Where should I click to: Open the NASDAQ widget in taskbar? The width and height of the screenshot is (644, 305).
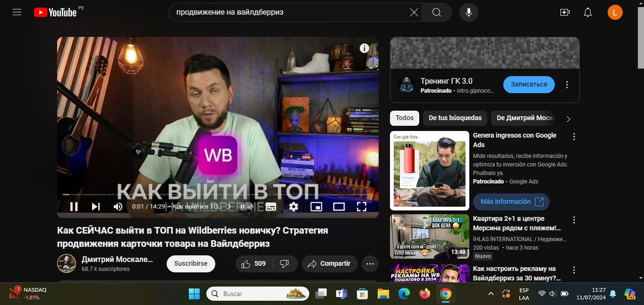click(28, 294)
